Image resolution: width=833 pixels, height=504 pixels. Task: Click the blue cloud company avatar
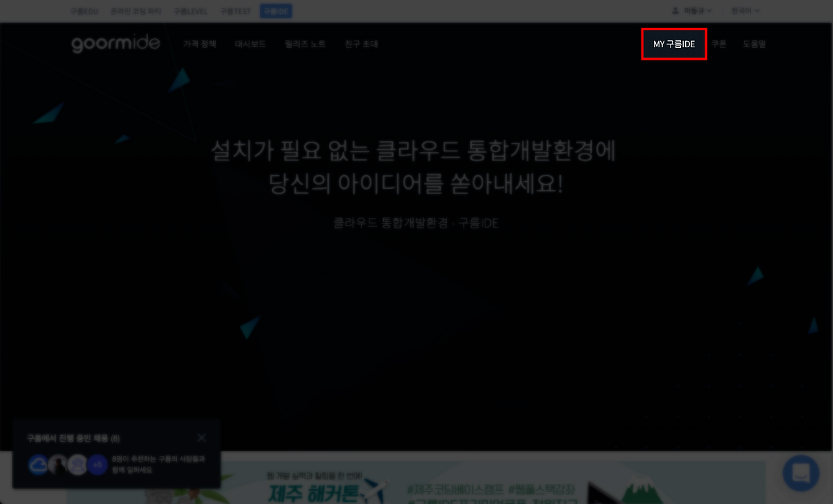click(38, 464)
